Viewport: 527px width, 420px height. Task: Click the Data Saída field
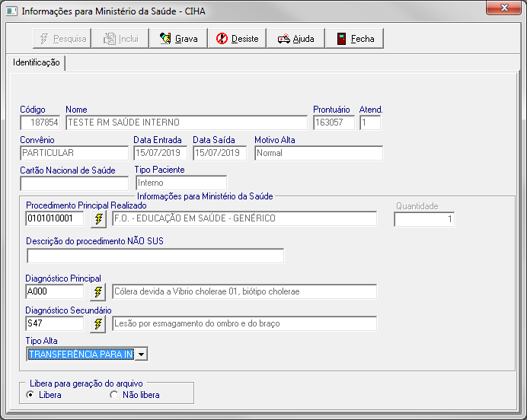pyautogui.click(x=220, y=153)
